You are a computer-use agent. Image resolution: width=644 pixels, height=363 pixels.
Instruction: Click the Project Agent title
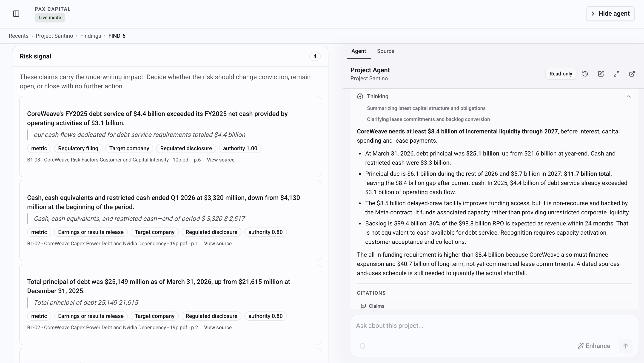click(x=370, y=70)
